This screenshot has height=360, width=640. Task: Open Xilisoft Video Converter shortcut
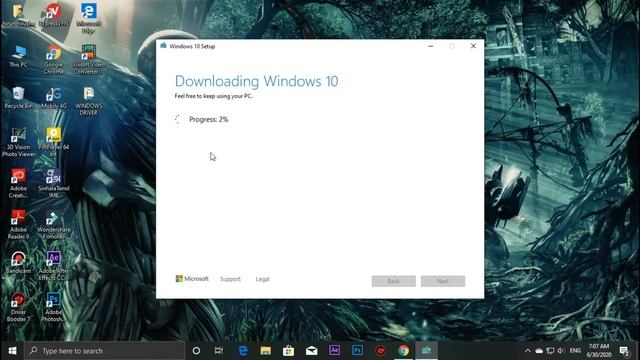(89, 59)
